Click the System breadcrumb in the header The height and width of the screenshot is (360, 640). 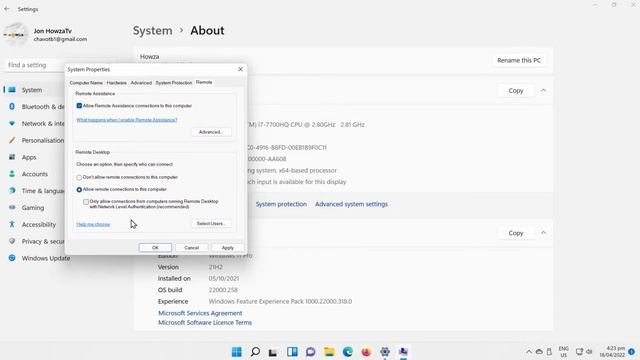[153, 31]
